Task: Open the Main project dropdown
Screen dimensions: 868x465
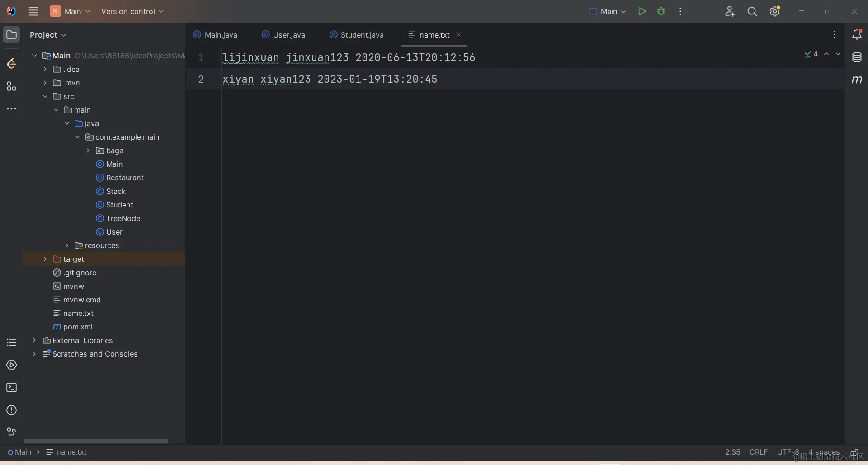Action: pyautogui.click(x=71, y=11)
